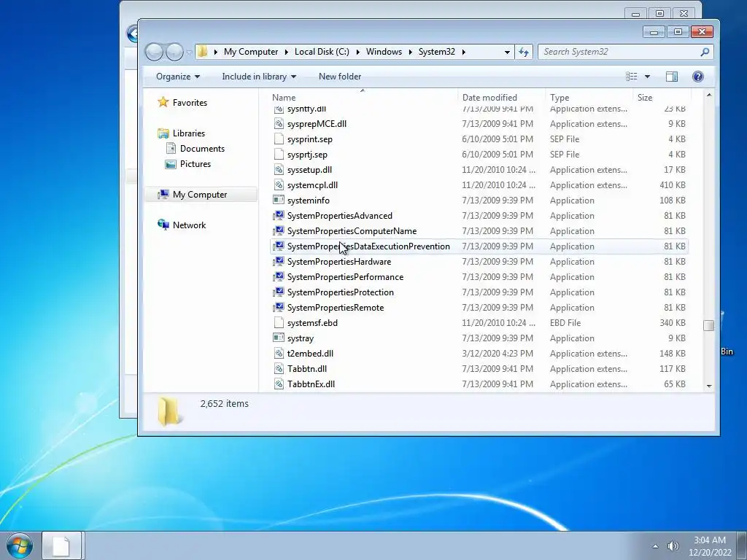Expand arrow after Local Disk (C:) breadcrumb
Viewport: 747px width, 560px height.
point(357,52)
